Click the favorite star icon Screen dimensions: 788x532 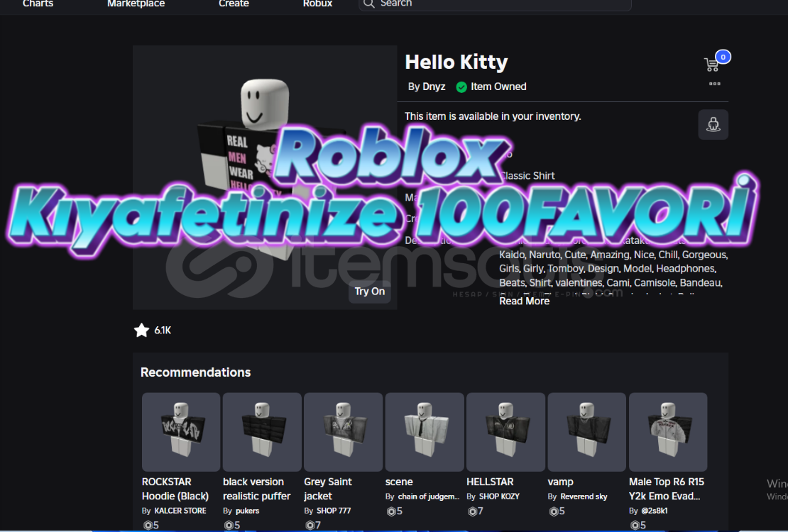point(142,330)
